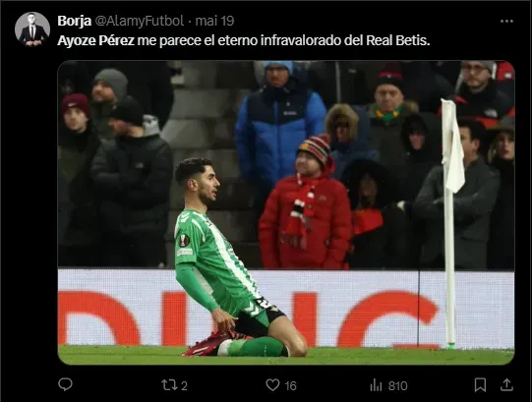Click the fan in blue jacket in photo
Screen dimensions: 532x402
coord(280,133)
